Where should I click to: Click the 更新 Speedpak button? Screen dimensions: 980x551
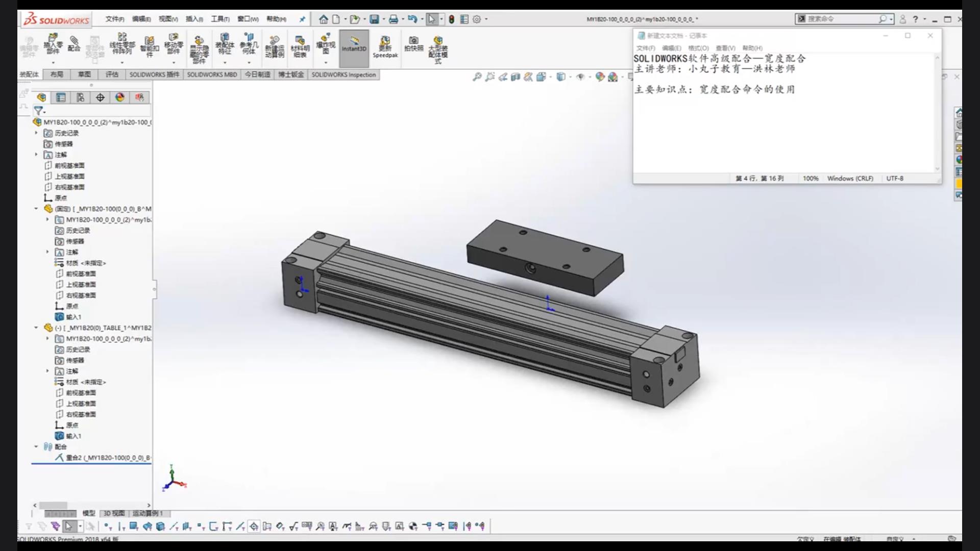(385, 47)
